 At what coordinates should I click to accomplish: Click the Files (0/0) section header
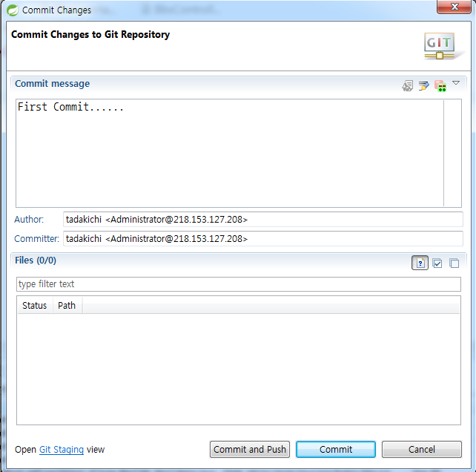pos(36,260)
